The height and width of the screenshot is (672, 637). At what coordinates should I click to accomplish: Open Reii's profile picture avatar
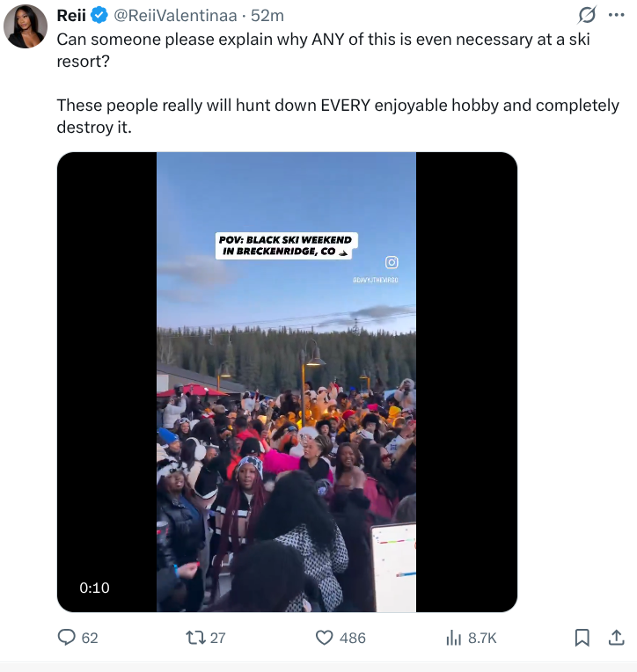26,26
